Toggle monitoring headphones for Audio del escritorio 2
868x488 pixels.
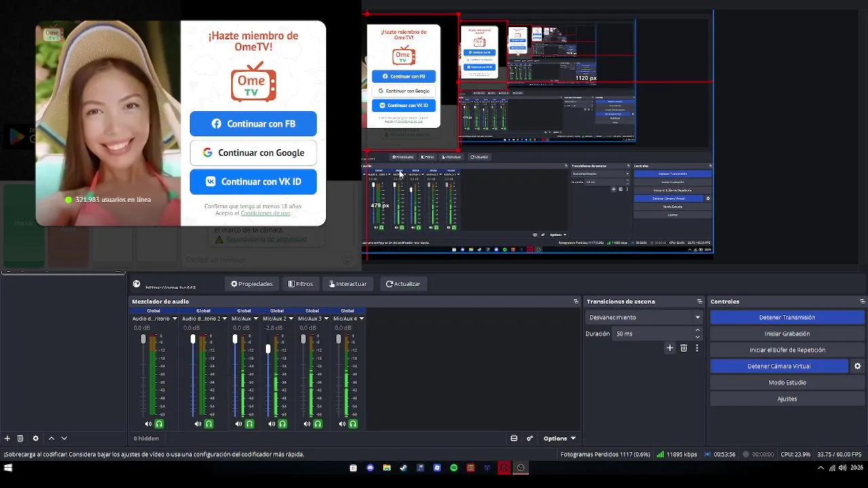[209, 424]
